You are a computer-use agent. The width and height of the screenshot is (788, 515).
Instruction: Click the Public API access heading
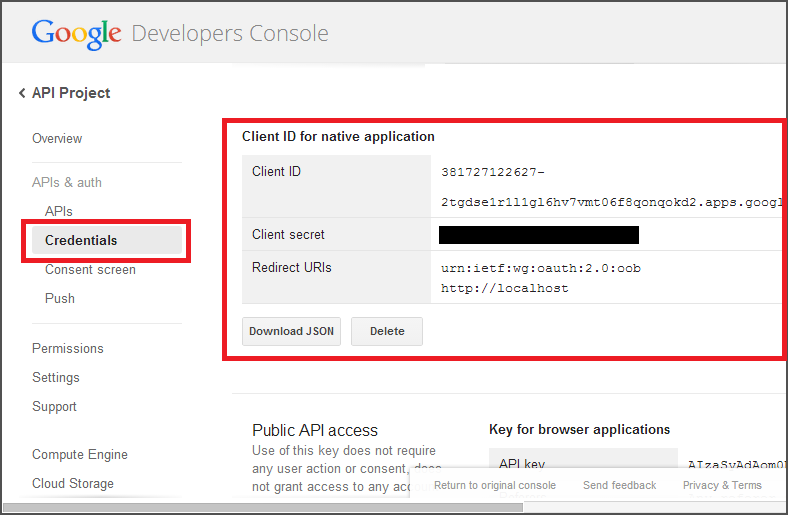(x=315, y=431)
